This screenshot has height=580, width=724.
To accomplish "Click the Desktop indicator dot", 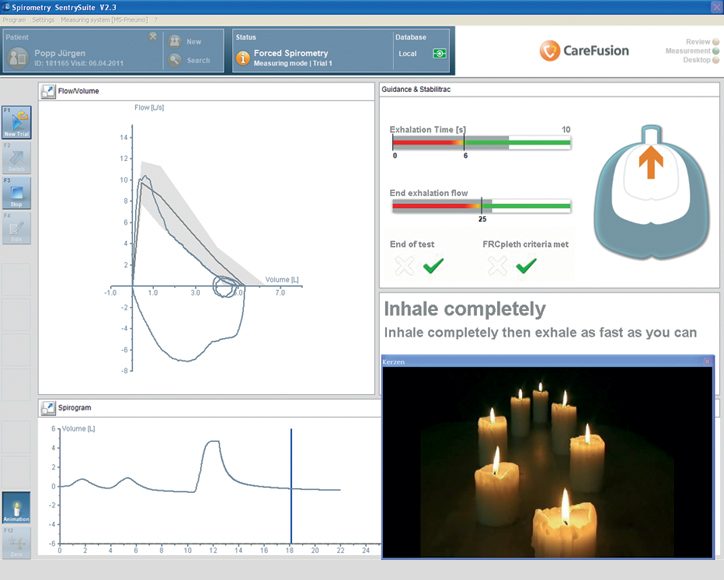I will (x=716, y=60).
